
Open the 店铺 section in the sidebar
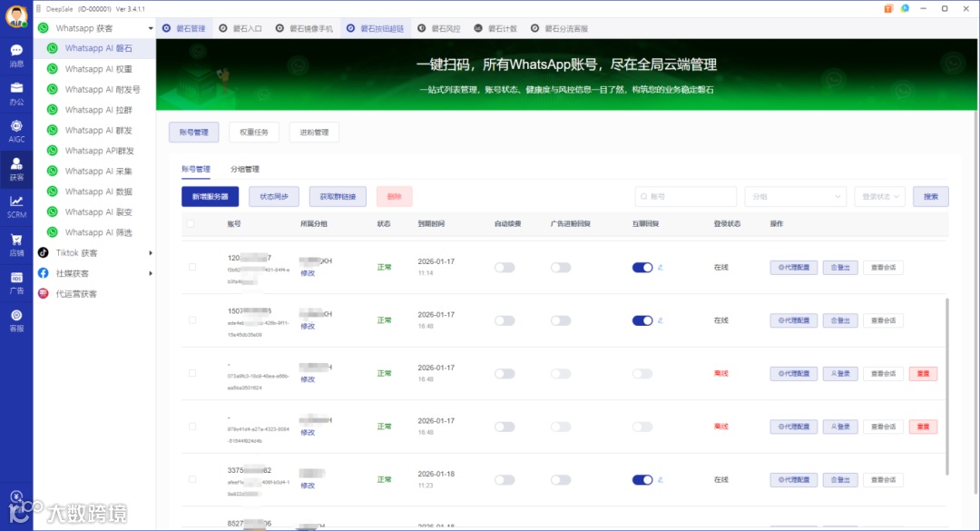coord(16,243)
